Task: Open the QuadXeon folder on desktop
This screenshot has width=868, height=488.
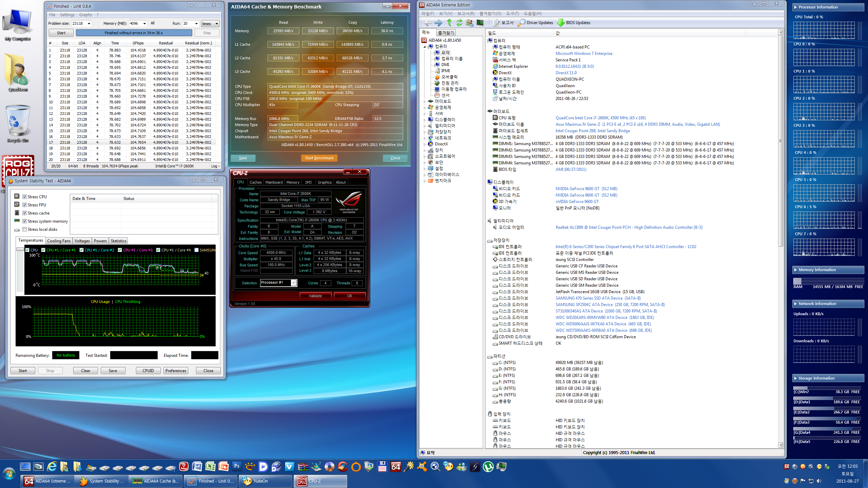Action: [18, 73]
